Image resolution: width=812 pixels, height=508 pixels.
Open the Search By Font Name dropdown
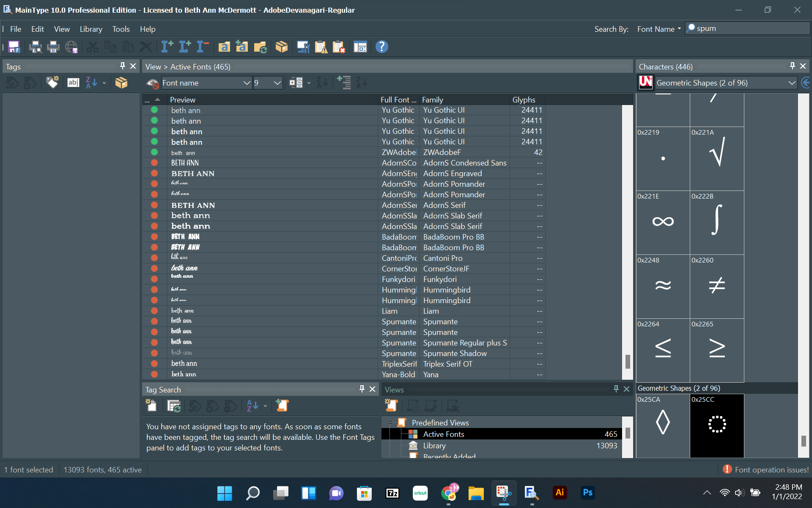[x=658, y=29]
